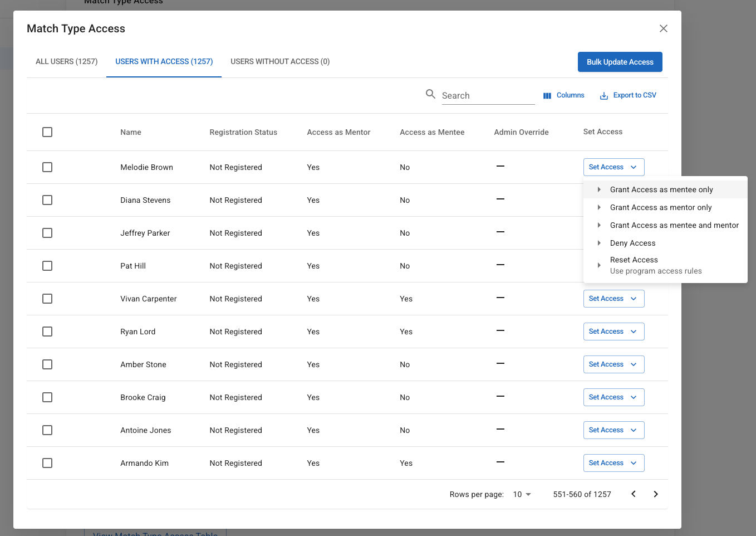The width and height of the screenshot is (756, 536).
Task: Open Users Without Access tab
Action: pos(280,61)
